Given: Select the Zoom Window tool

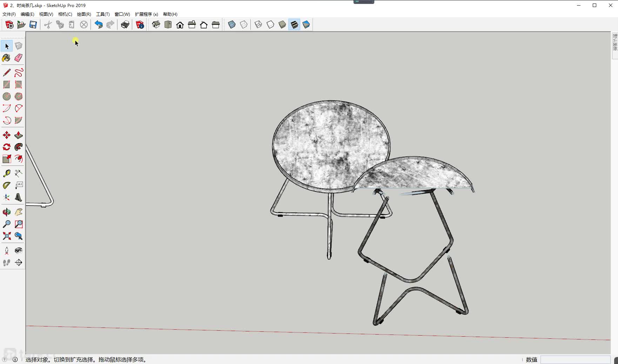Looking at the screenshot, I should pyautogui.click(x=19, y=224).
